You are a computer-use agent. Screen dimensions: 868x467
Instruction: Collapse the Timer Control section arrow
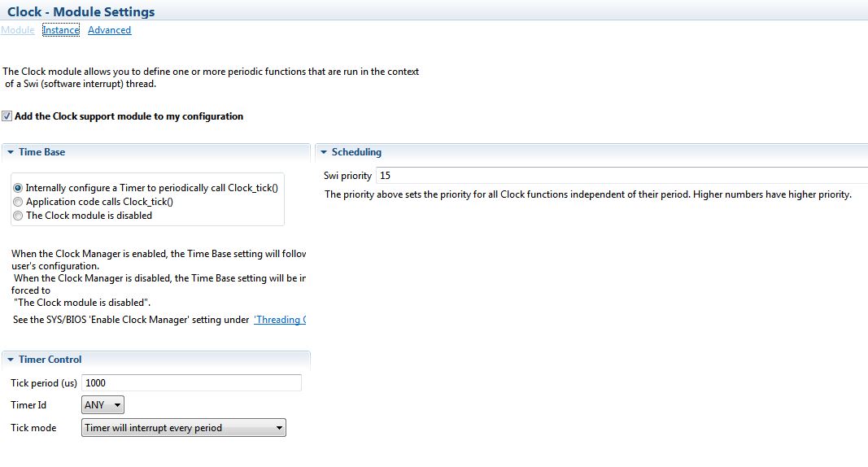pos(9,360)
